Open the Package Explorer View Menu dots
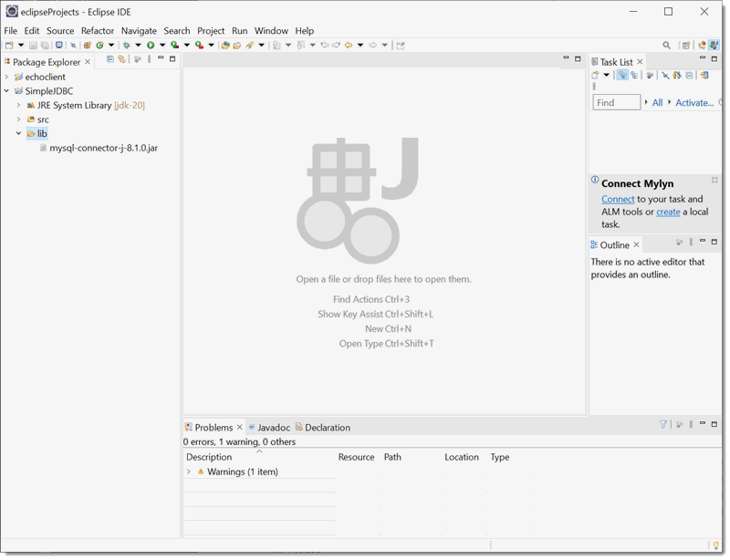This screenshot has width=730, height=560. [x=150, y=59]
